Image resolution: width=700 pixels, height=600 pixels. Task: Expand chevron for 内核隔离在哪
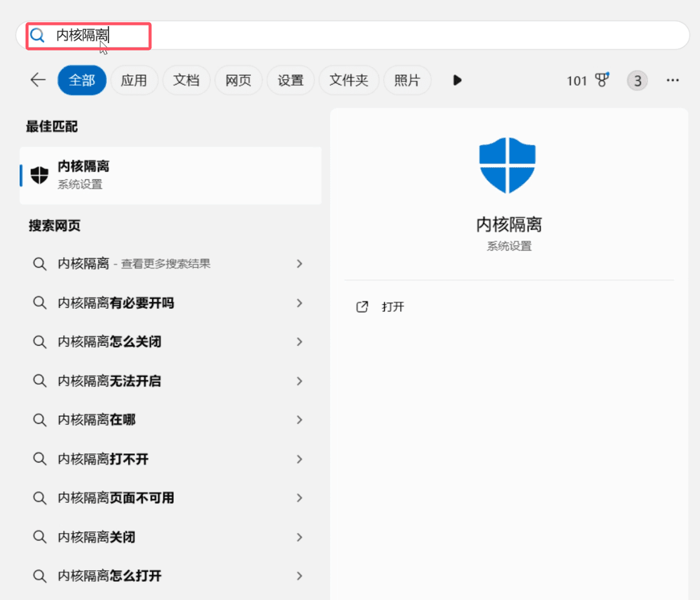(300, 420)
